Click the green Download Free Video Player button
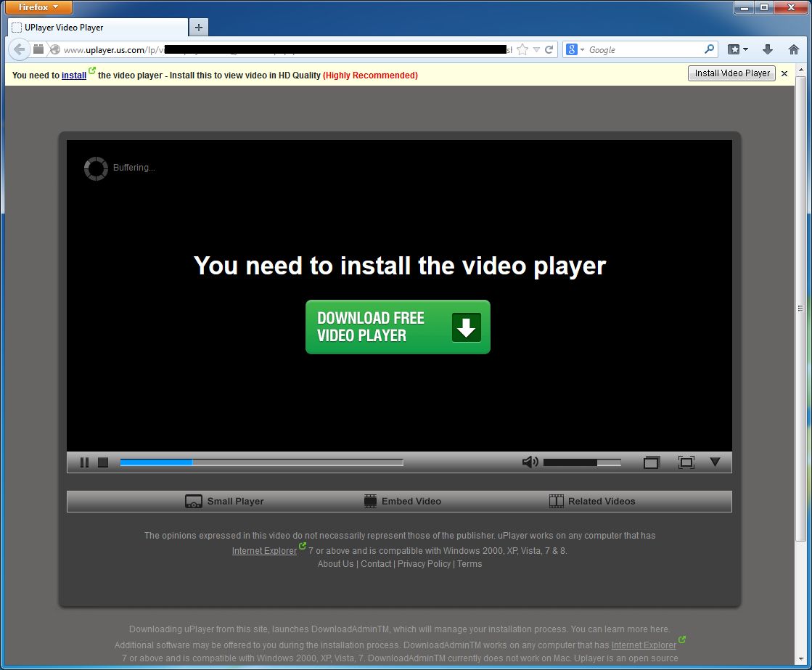This screenshot has height=670, width=812. [398, 327]
